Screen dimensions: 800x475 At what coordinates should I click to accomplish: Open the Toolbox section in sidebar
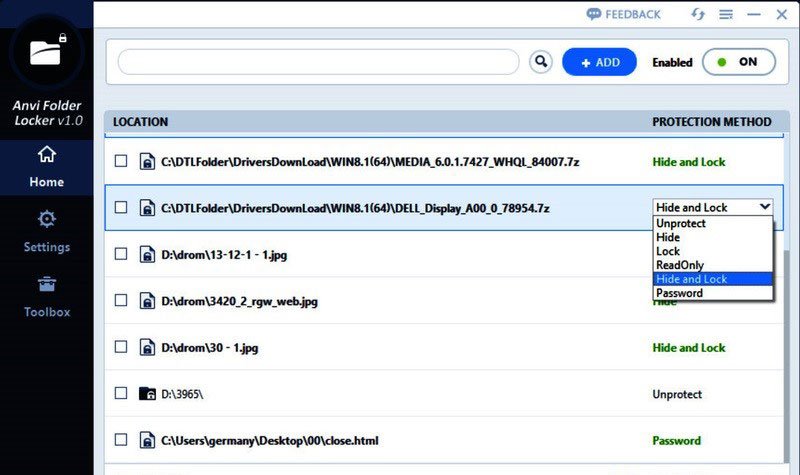coord(46,297)
